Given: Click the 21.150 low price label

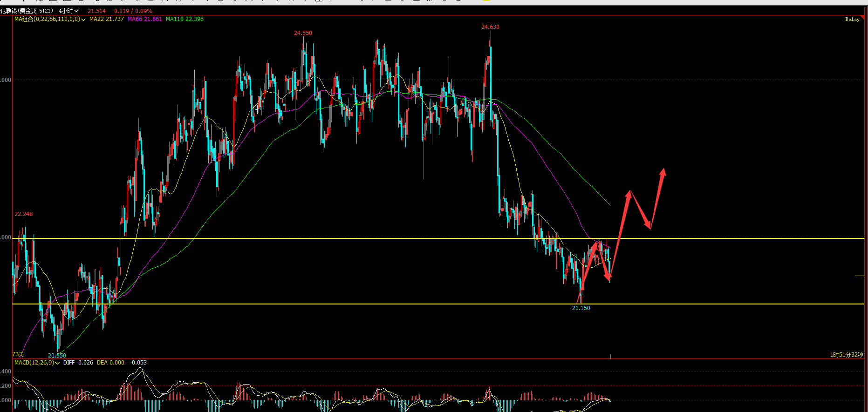Looking at the screenshot, I should [x=581, y=308].
